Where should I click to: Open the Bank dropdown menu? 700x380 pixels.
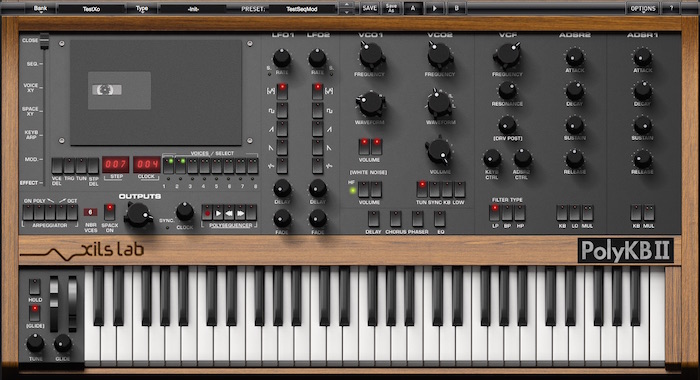40,8
